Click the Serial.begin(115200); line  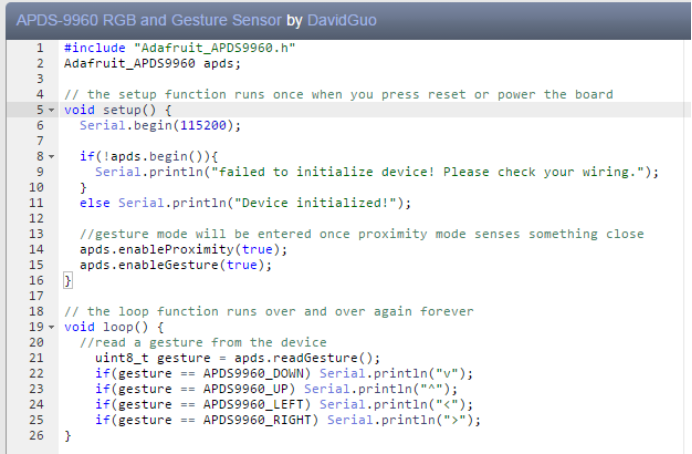click(x=160, y=125)
